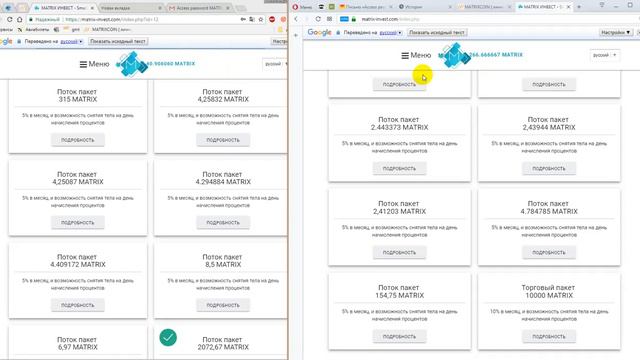
Task: Click the MATRIX balance text in right header
Action: tap(496, 55)
